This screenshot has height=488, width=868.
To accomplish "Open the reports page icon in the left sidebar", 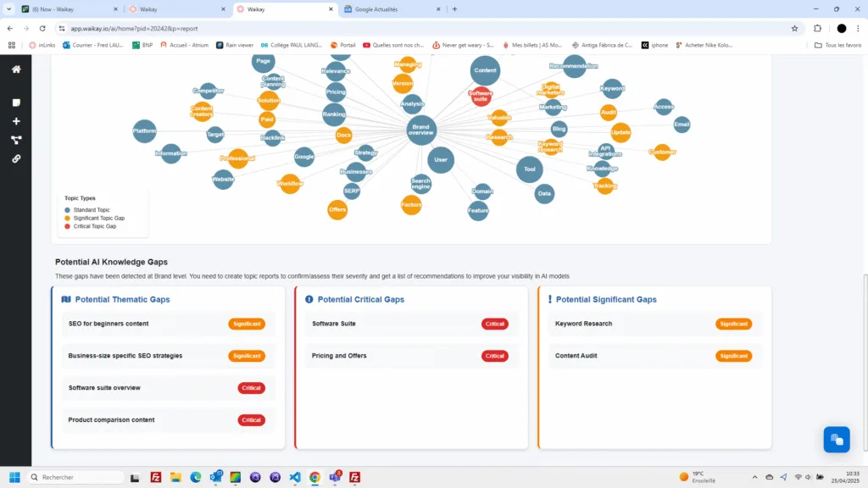I will tap(15, 103).
